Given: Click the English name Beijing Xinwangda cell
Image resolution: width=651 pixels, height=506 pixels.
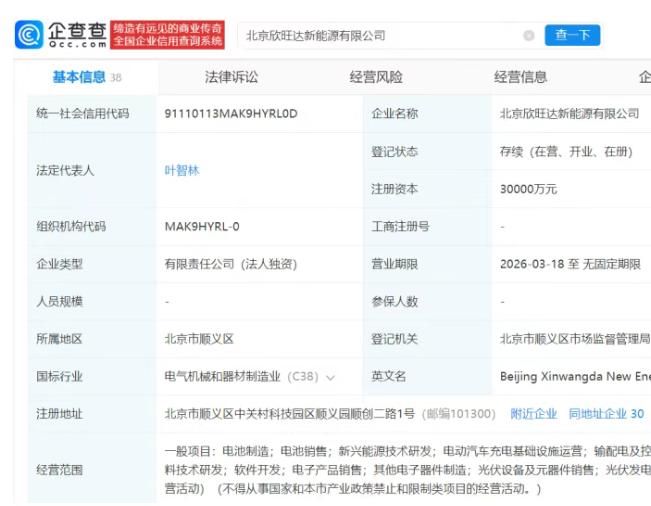Looking at the screenshot, I should pyautogui.click(x=574, y=377).
